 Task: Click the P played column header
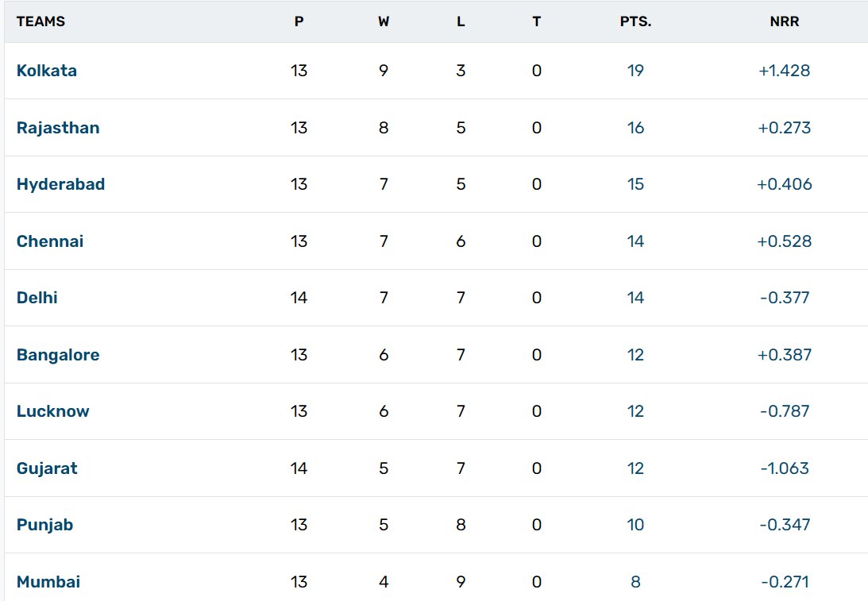point(299,21)
